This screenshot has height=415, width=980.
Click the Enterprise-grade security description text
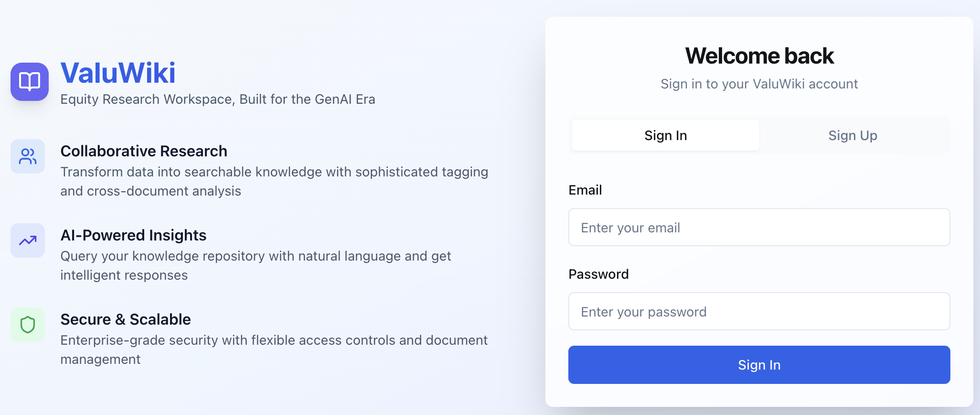(x=274, y=349)
